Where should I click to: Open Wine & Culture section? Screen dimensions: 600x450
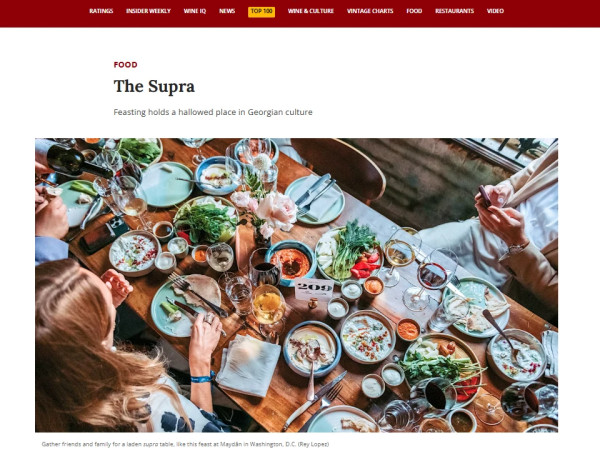(x=311, y=11)
